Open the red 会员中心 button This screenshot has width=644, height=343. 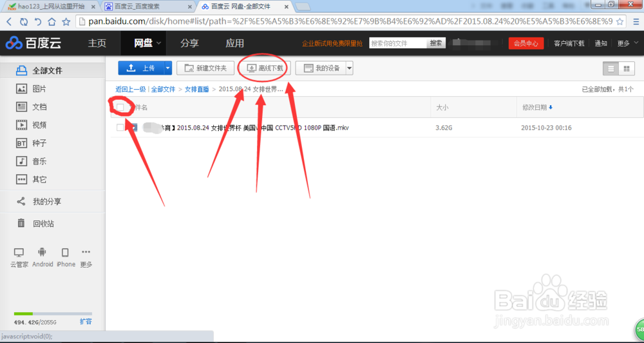click(526, 43)
